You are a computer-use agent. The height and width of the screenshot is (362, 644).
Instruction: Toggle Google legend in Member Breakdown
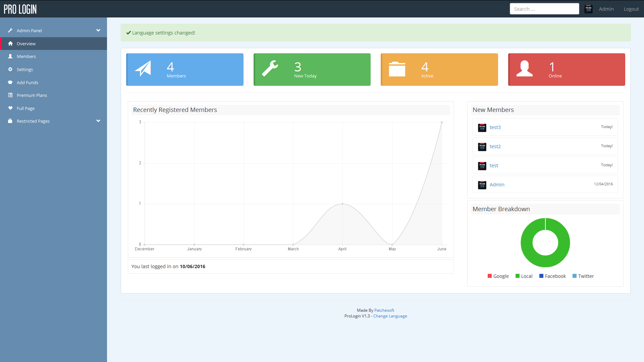(498, 276)
